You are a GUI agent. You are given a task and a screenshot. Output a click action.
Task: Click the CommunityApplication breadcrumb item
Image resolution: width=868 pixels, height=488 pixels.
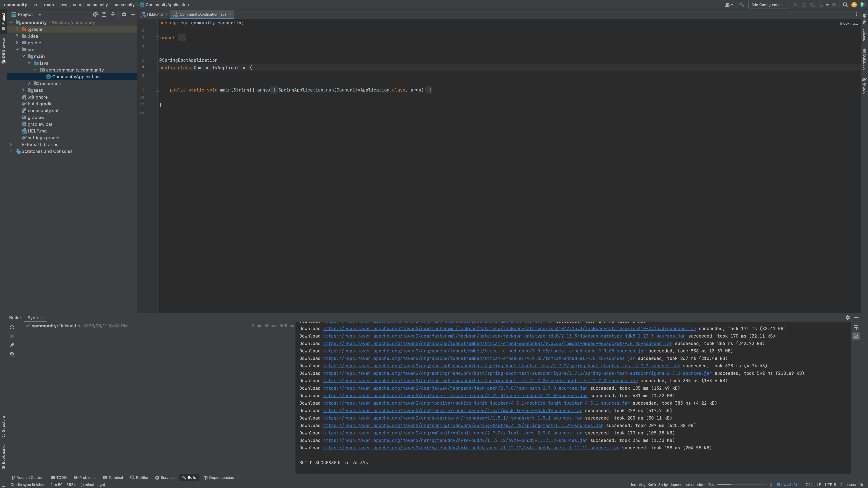click(164, 5)
